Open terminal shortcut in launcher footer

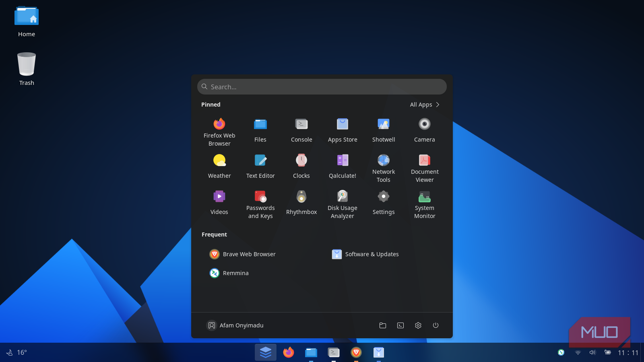(x=400, y=325)
